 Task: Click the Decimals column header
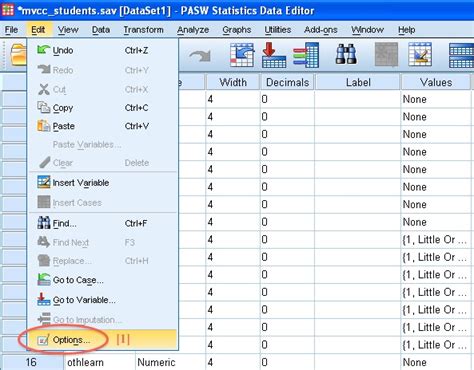click(x=287, y=82)
